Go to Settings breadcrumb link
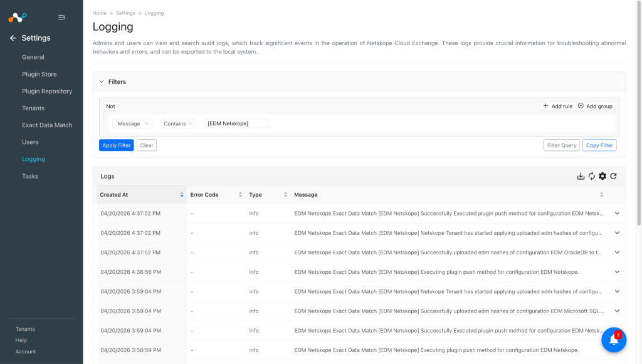The image size is (642, 364). pyautogui.click(x=125, y=13)
